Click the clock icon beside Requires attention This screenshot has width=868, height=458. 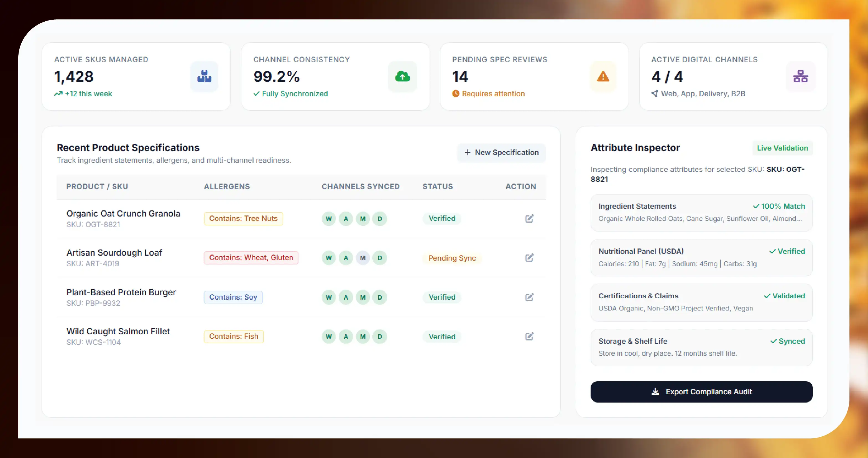[456, 94]
